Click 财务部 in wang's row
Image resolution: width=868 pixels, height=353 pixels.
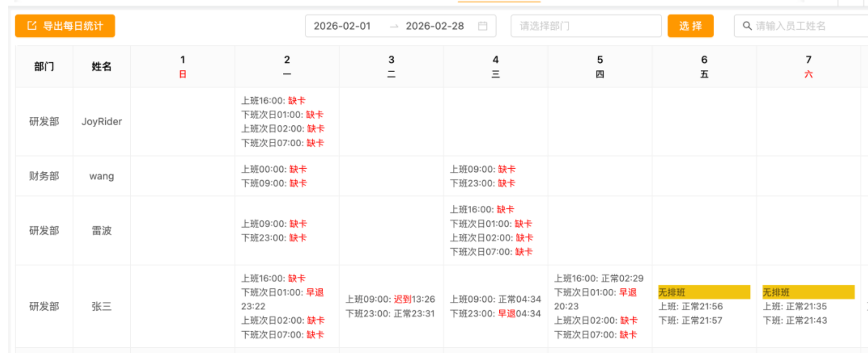(x=44, y=176)
